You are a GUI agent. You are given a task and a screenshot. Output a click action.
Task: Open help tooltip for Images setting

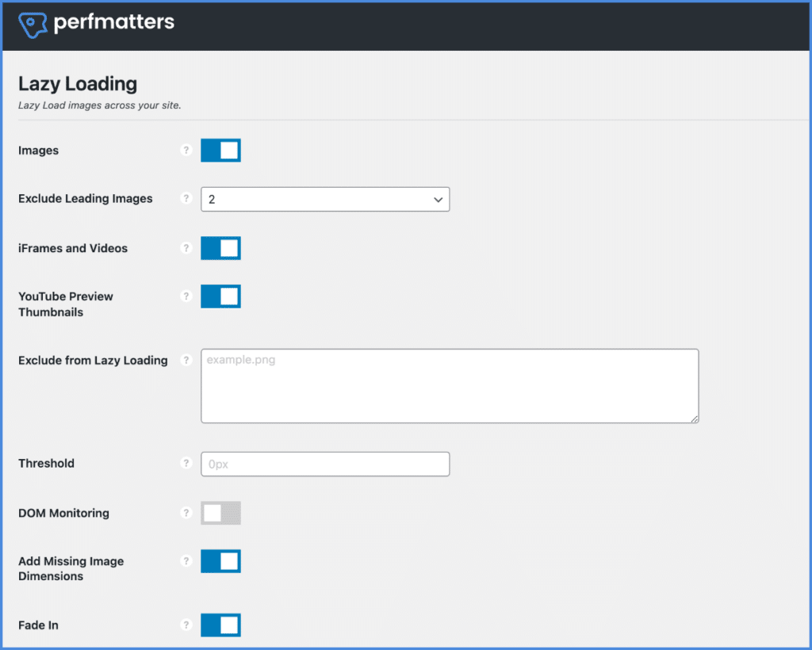pos(186,150)
